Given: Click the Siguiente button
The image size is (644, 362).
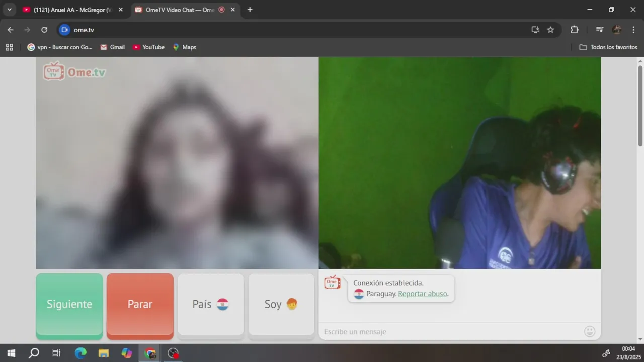Looking at the screenshot, I should pos(69,304).
